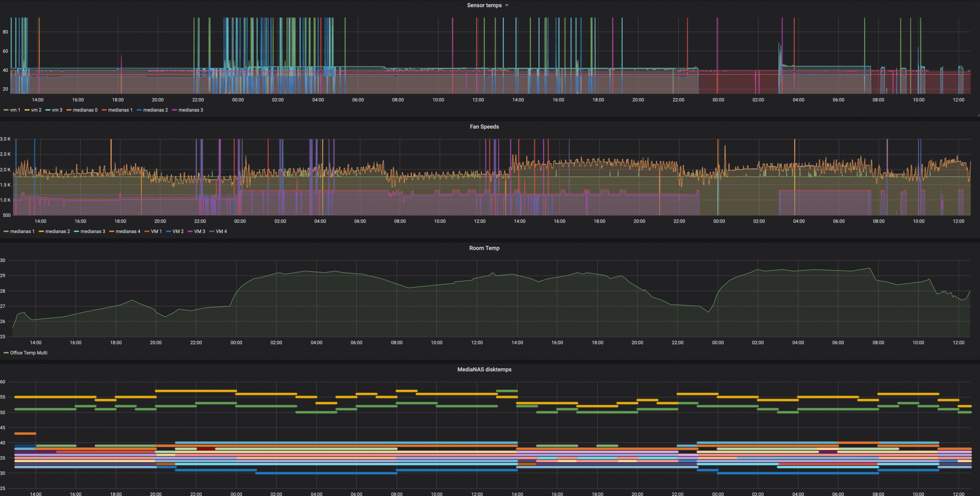
Task: Open the Fan Speeds panel title menu
Action: tap(484, 127)
